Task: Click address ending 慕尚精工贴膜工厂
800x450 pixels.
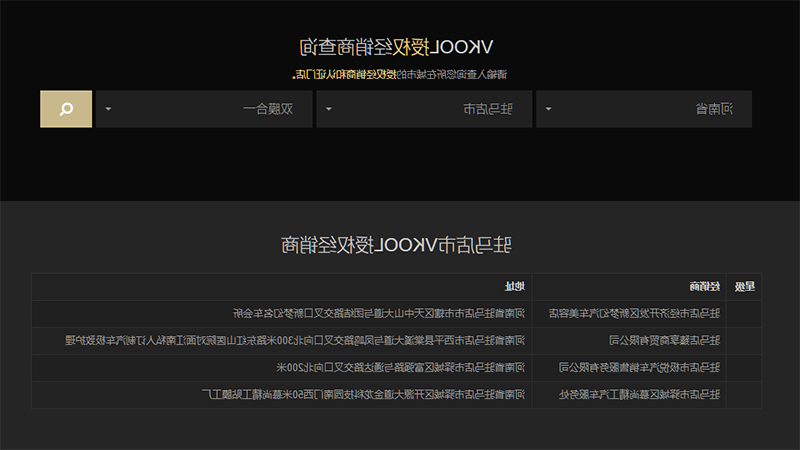Action: tap(363, 394)
